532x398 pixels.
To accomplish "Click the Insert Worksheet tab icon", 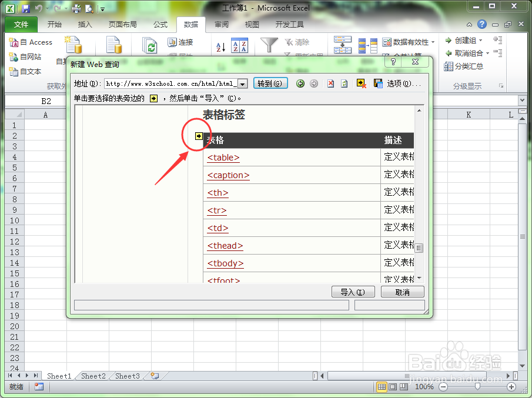I will pos(155,376).
